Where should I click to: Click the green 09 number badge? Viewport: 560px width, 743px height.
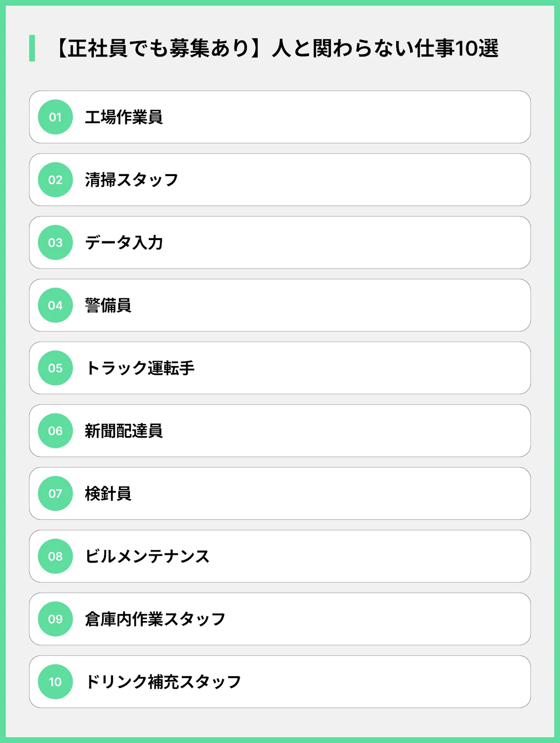click(55, 619)
